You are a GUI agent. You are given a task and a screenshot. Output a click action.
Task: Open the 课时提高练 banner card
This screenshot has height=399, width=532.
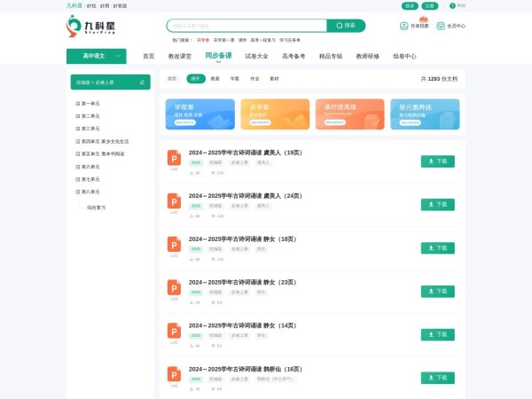[349, 114]
